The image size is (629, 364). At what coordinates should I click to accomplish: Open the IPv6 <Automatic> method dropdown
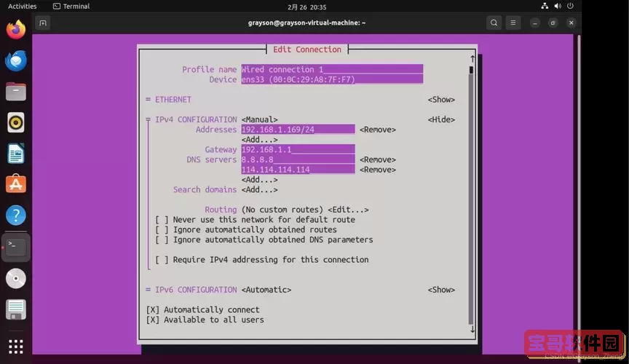266,290
